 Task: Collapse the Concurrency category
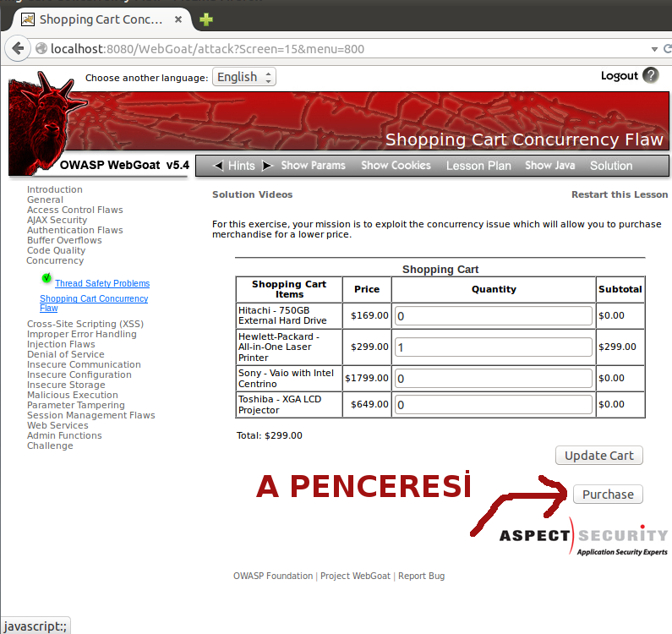click(x=55, y=260)
